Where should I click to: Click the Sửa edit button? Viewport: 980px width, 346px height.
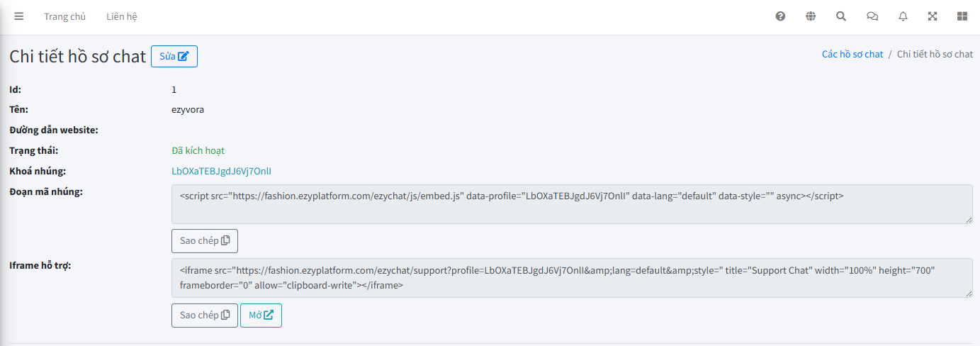click(x=174, y=57)
